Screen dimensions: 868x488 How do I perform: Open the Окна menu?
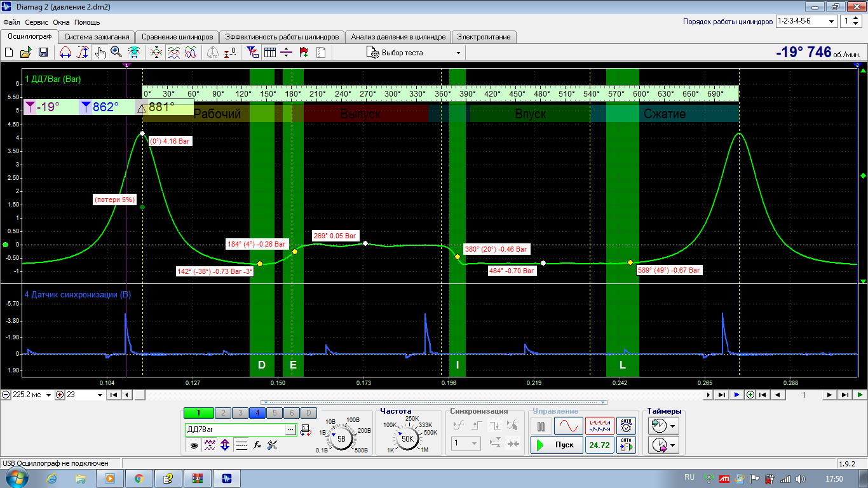[x=61, y=22]
